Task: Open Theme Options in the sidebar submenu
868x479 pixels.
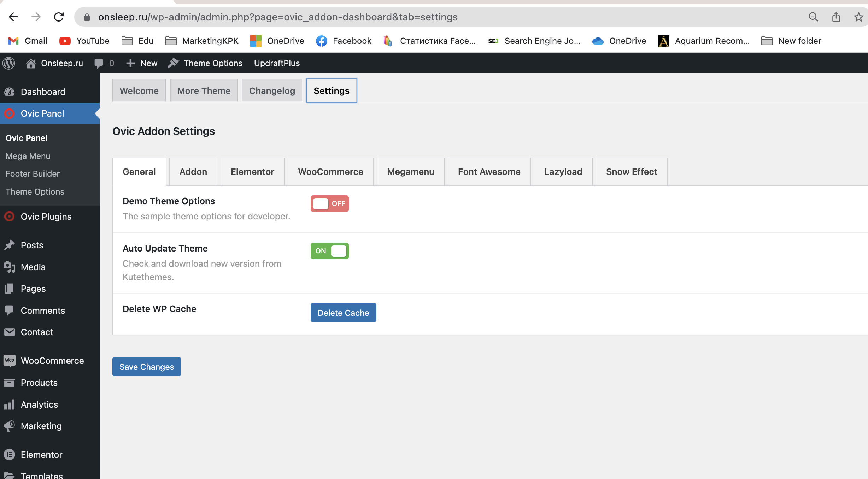Action: coord(35,192)
